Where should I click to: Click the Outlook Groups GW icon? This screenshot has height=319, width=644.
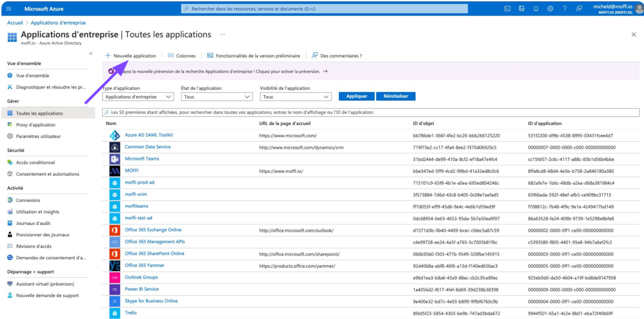pyautogui.click(x=115, y=278)
